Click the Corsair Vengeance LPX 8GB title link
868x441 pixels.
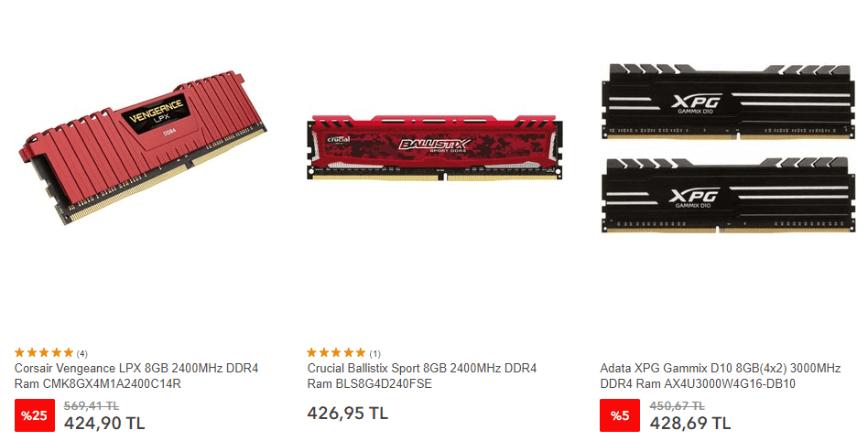pos(136,376)
